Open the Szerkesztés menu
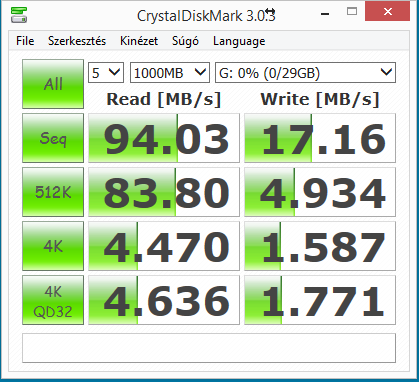The width and height of the screenshot is (419, 382). 77,41
